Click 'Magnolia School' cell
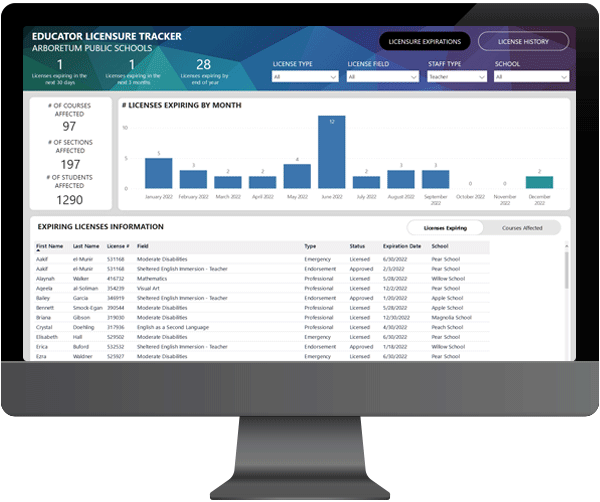600x502 pixels. [452, 317]
